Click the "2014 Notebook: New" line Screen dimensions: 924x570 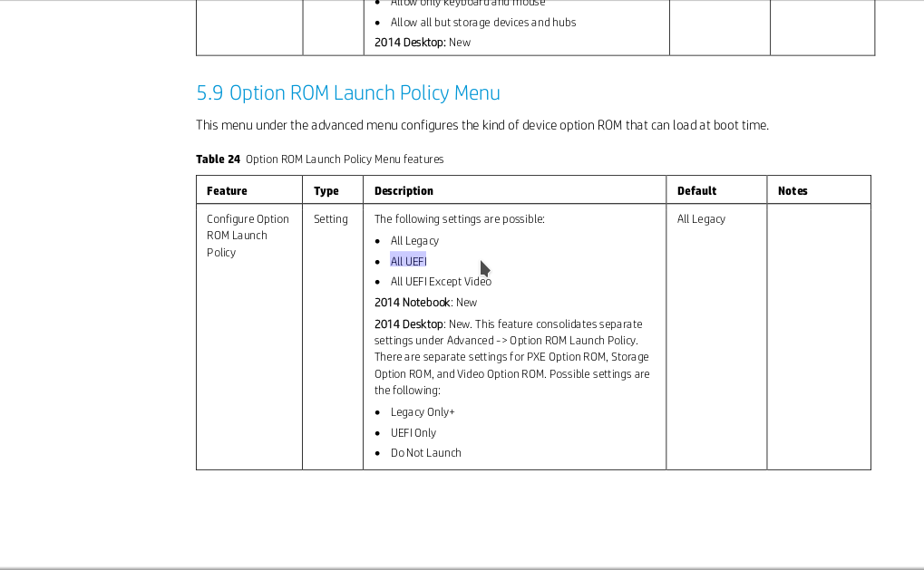(x=426, y=303)
